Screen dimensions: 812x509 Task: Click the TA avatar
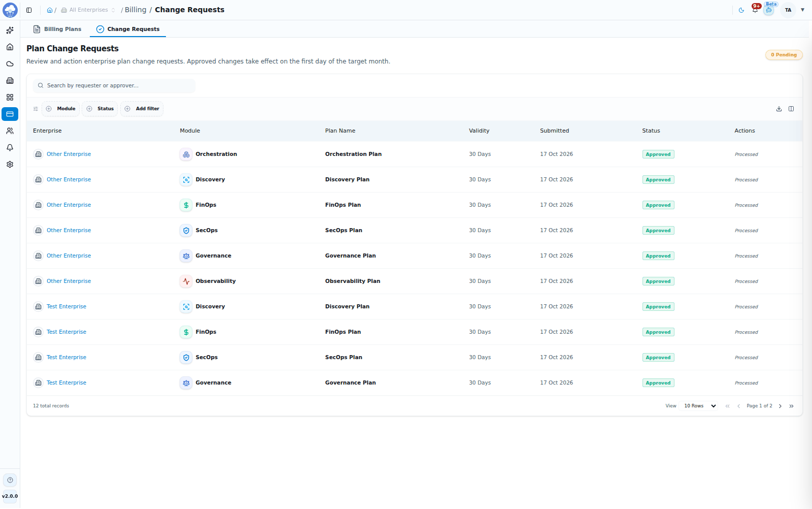point(788,10)
